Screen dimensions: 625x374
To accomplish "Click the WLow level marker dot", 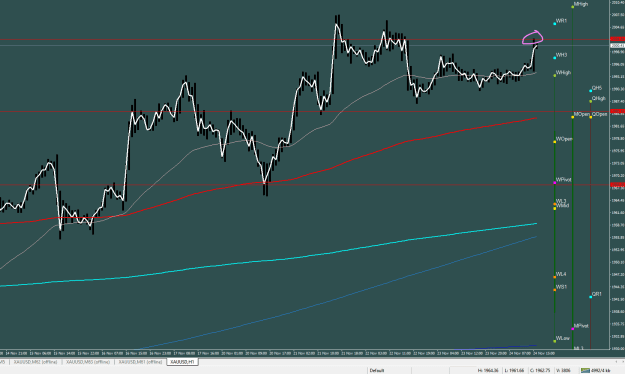I will click(x=554, y=341).
